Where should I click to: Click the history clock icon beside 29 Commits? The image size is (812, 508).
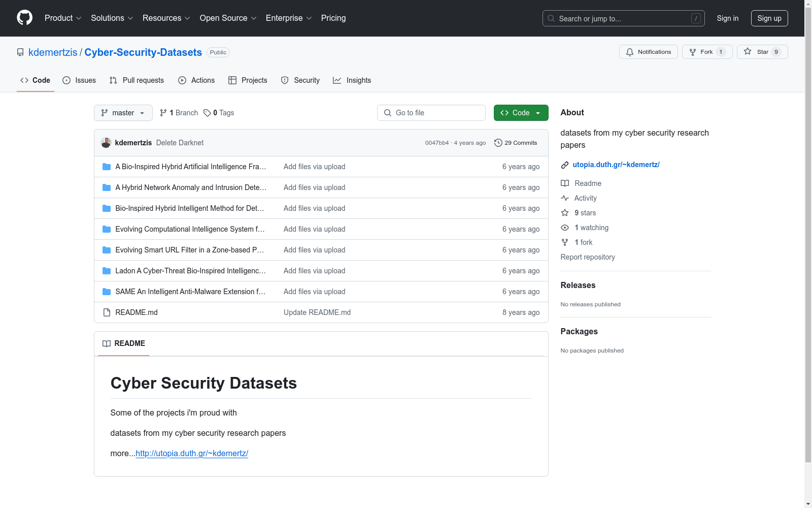pos(498,143)
